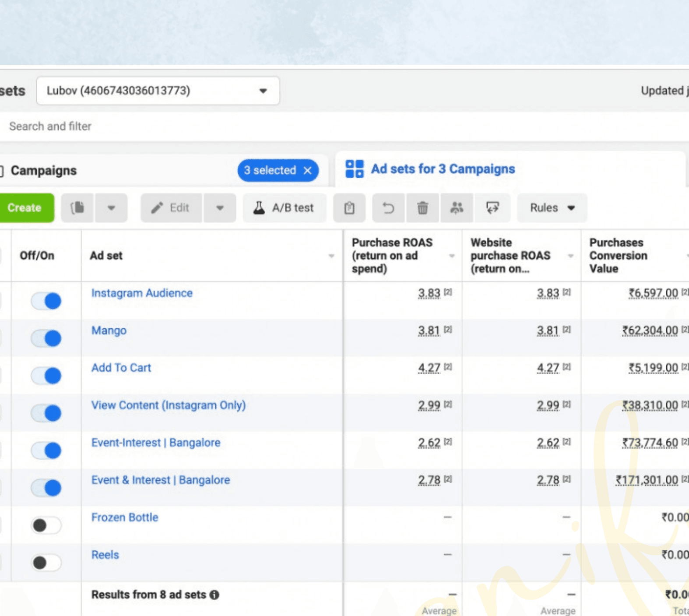This screenshot has height=616, width=689.
Task: Open the Instagram Audience ad set link
Action: pyautogui.click(x=142, y=293)
